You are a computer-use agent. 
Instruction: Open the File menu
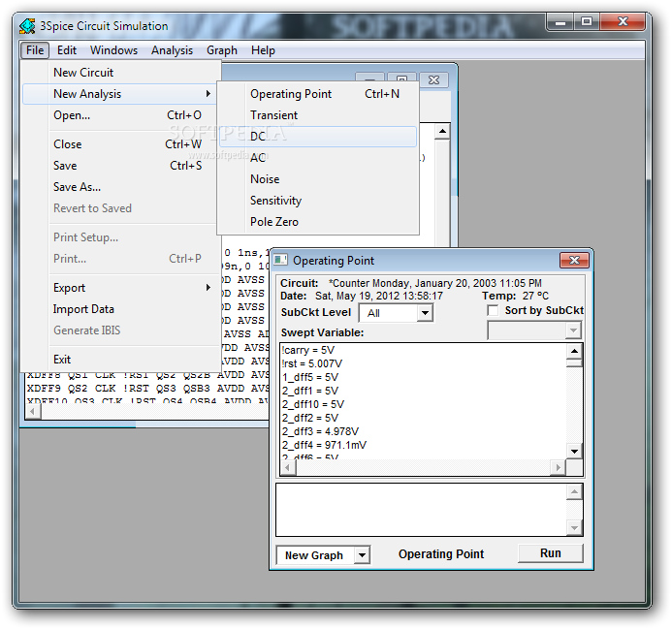pyautogui.click(x=35, y=50)
